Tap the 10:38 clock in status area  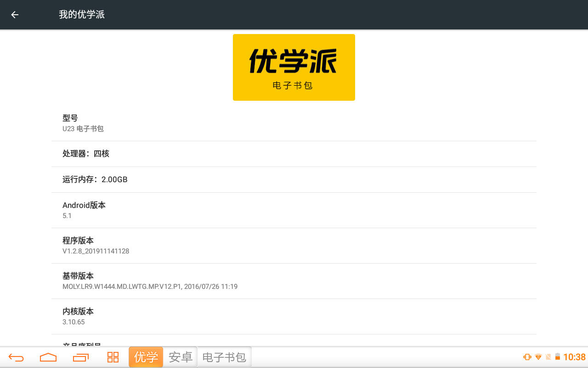point(574,357)
